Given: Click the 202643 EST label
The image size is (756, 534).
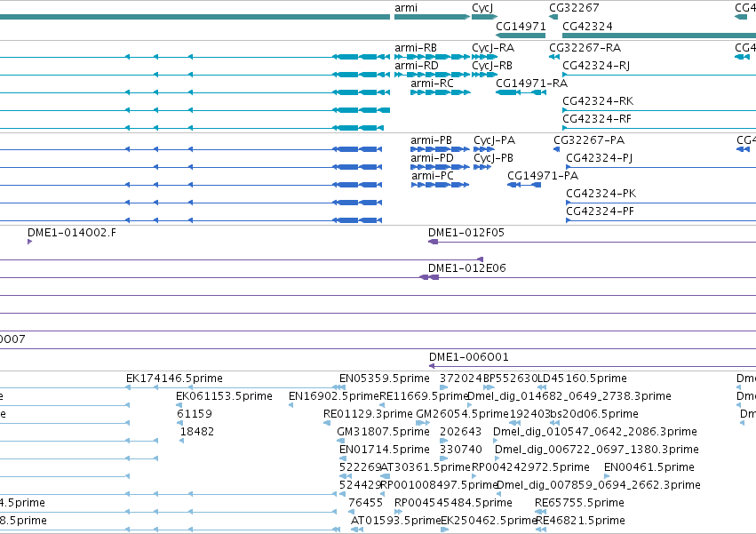Looking at the screenshot, I should point(460,432).
